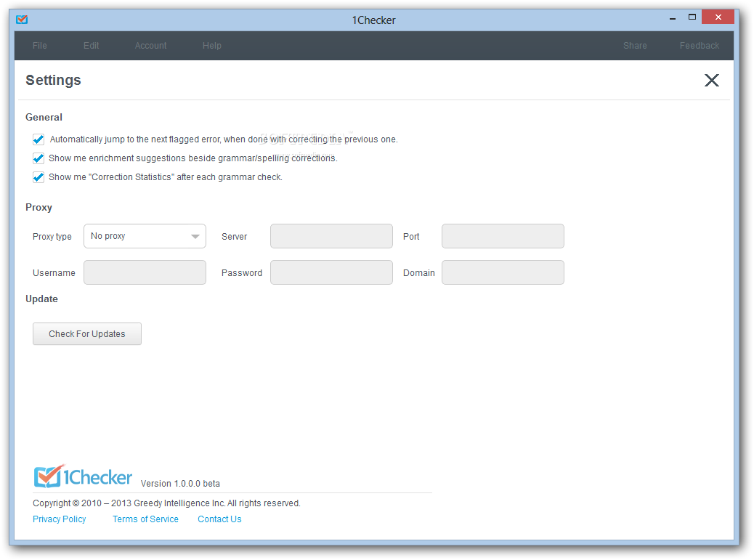Click the General section label
Viewport: 754px width, 560px height.
click(44, 117)
